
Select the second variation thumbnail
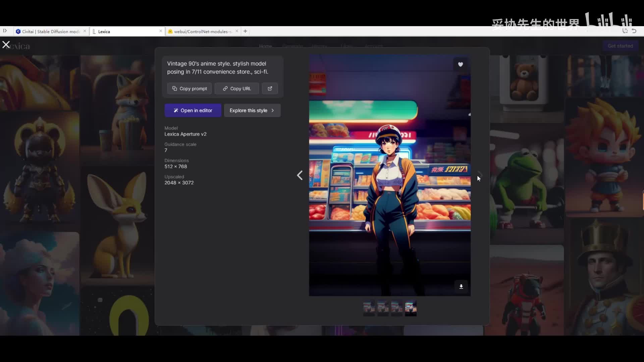pyautogui.click(x=383, y=308)
